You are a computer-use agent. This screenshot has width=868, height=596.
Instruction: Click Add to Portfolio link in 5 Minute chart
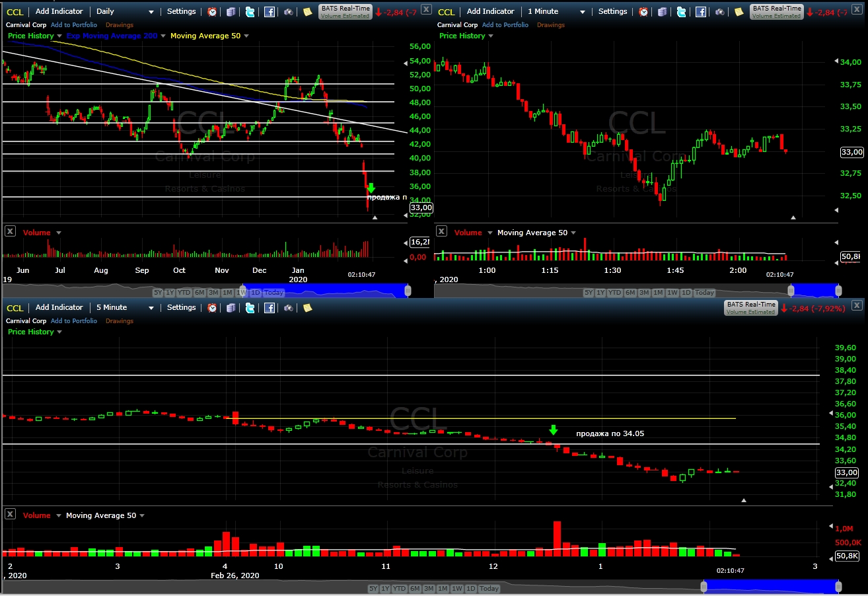tap(74, 321)
